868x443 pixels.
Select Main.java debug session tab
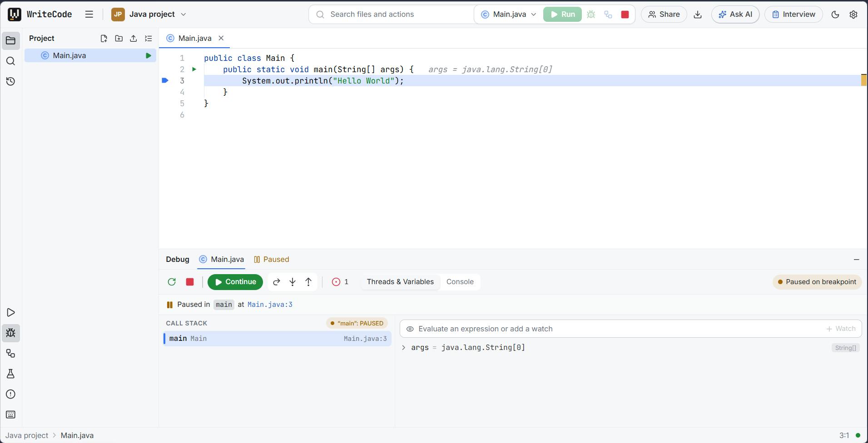coord(221,260)
